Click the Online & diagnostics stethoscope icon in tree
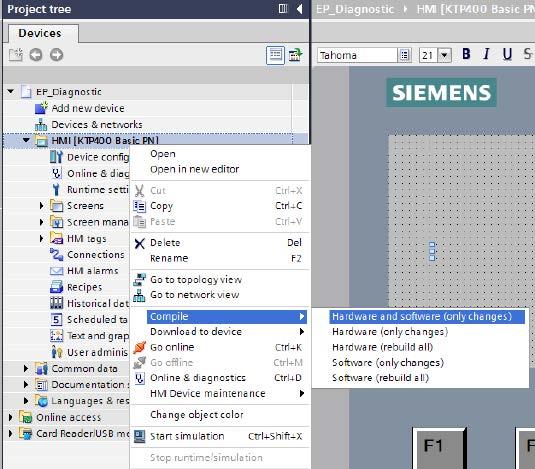This screenshot has height=469, width=535. point(56,173)
